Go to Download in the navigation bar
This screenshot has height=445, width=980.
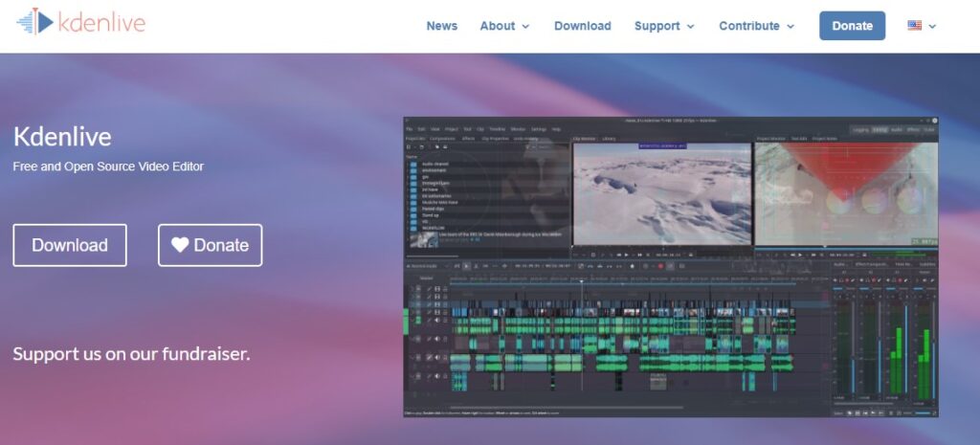coord(583,26)
